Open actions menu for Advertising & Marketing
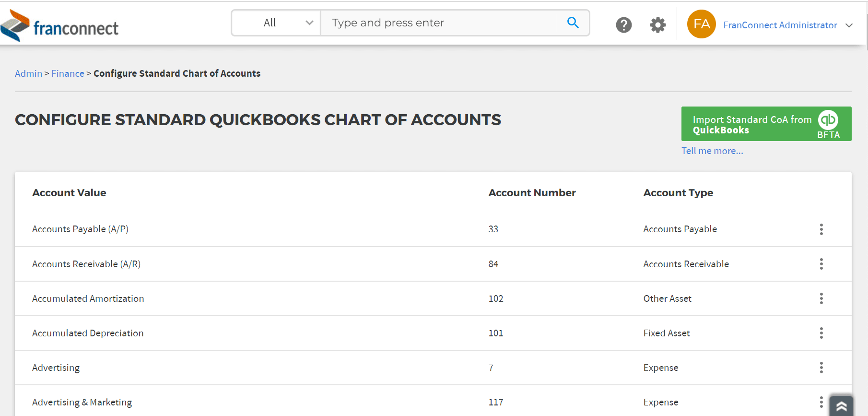Viewport: 868px width, 416px height. [821, 402]
